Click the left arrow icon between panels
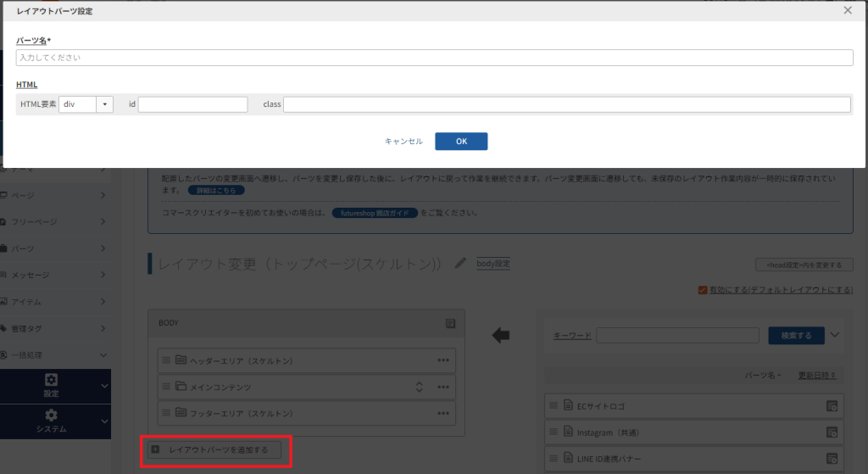Screen dimensions: 868x474 [501, 336]
